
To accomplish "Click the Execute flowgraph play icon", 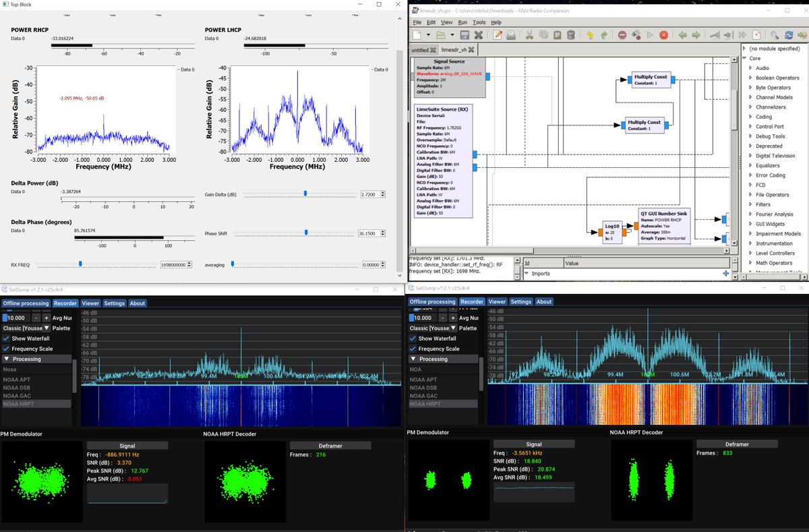I will 650,34.
